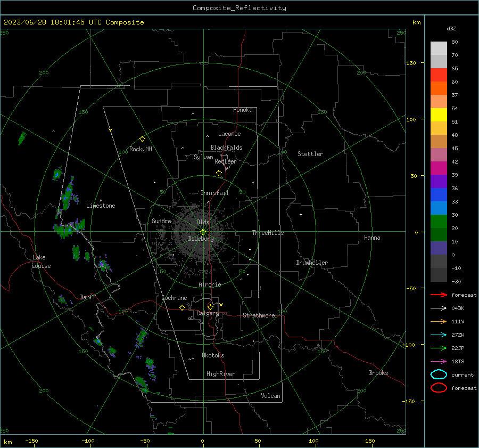The height and width of the screenshot is (448, 479).
Task: Click the Hanna town label
Action: click(372, 238)
